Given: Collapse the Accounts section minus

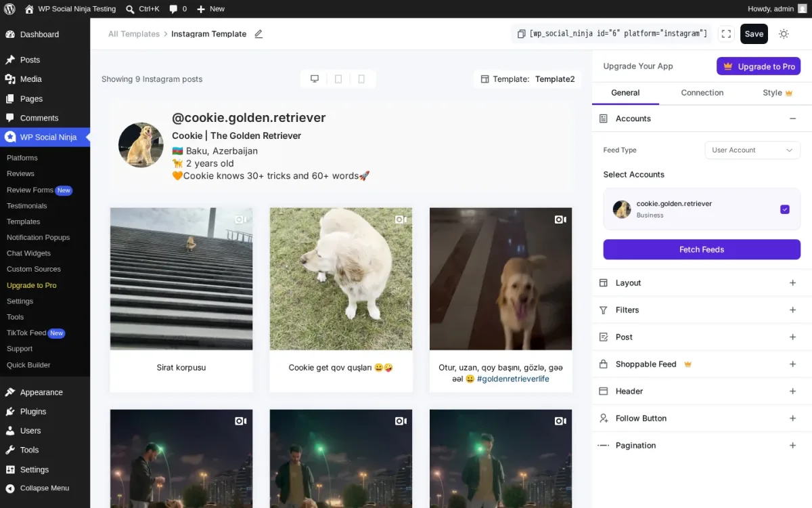Looking at the screenshot, I should pos(792,119).
